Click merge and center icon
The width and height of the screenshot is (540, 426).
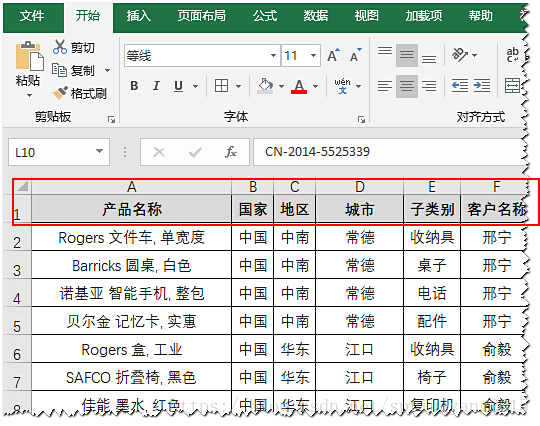coord(512,85)
